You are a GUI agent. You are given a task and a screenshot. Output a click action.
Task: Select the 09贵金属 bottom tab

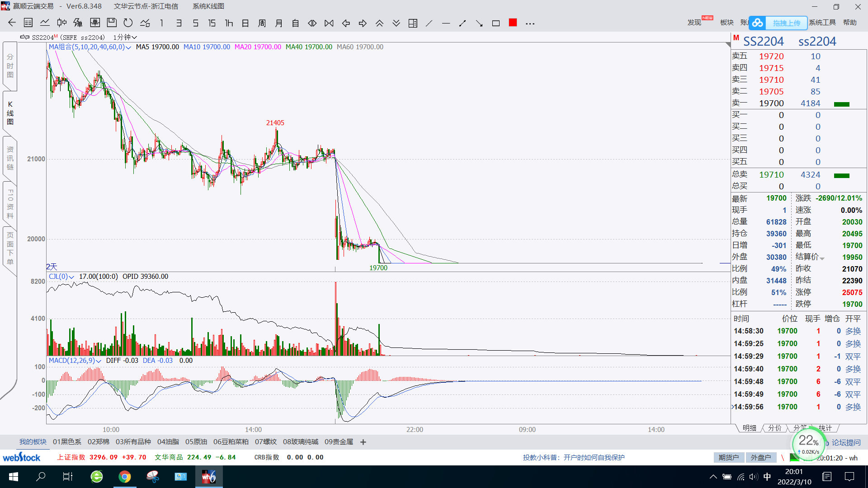click(339, 442)
